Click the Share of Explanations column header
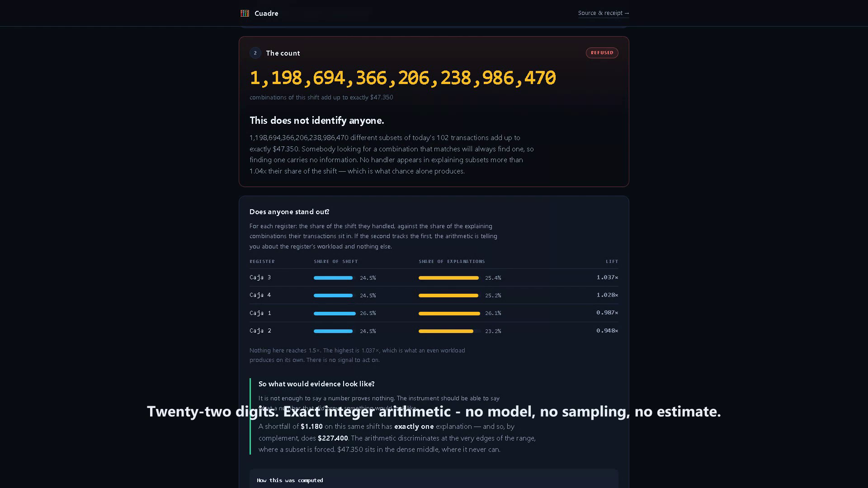Image resolution: width=868 pixels, height=488 pixels. coord(452,262)
